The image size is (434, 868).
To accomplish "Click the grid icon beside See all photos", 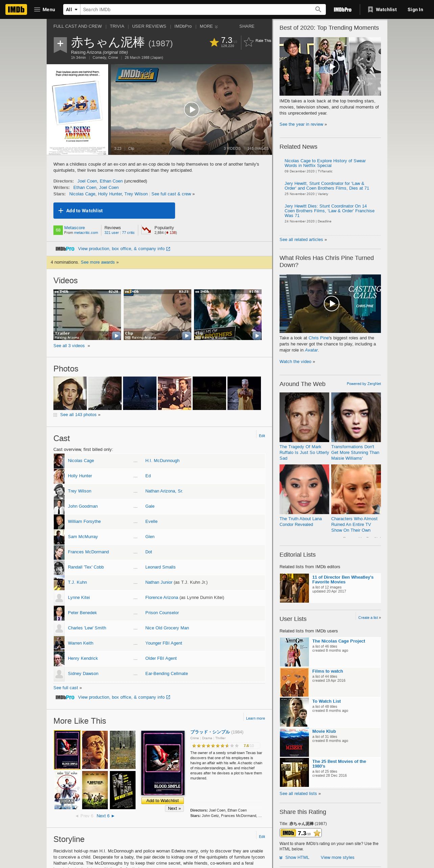I will click(55, 415).
